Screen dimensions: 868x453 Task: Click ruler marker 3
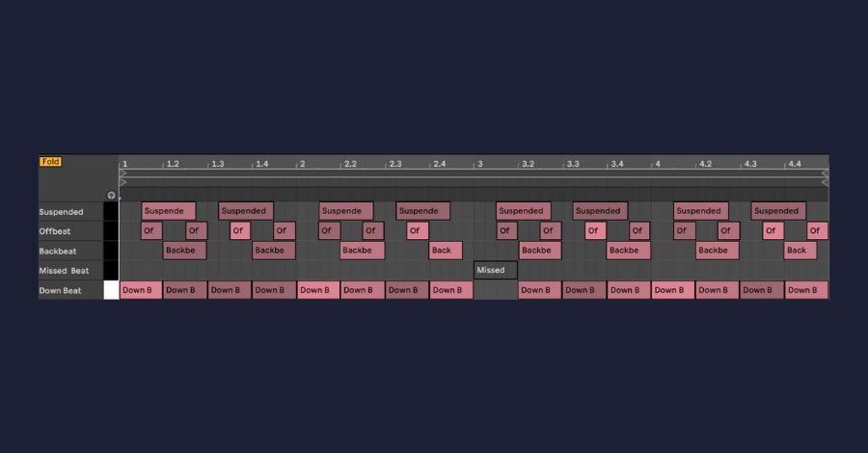(480, 164)
